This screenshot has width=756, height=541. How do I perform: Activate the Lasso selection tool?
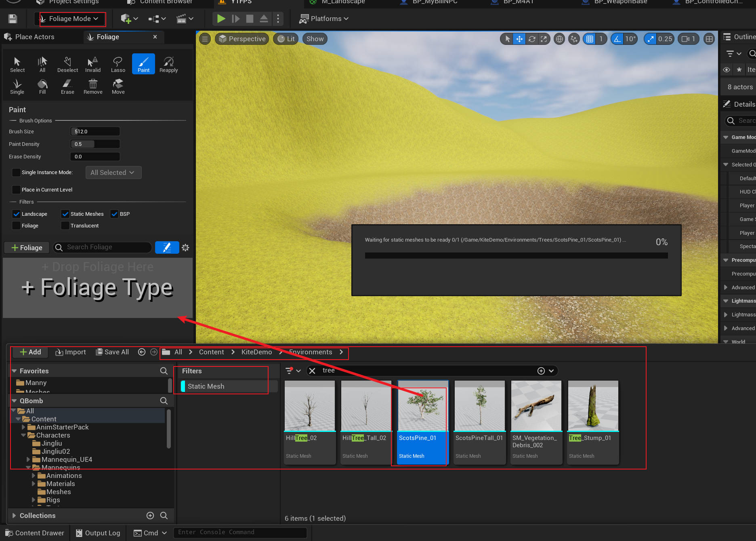point(118,64)
